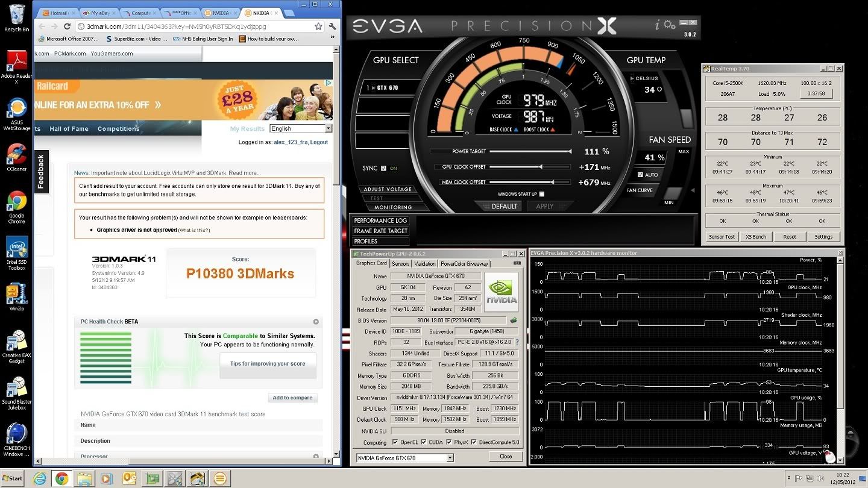The width and height of the screenshot is (868, 488).
Task: Click ADJUST VOLTAGE in Precision X
Action: [x=388, y=189]
